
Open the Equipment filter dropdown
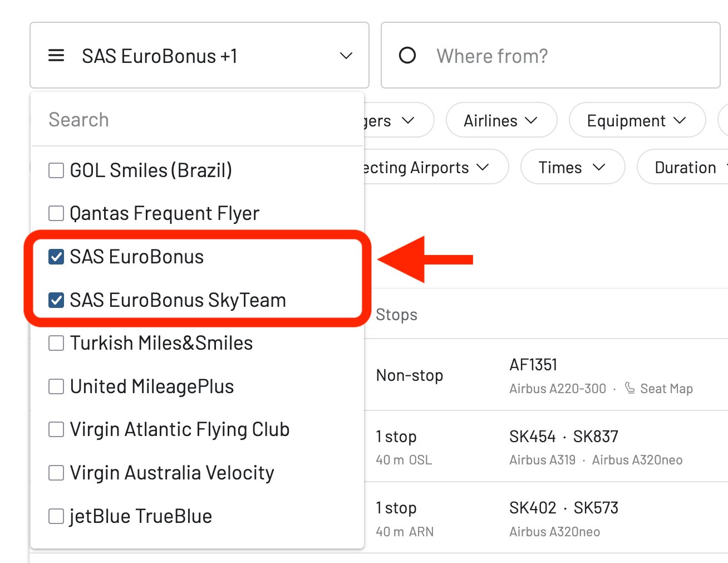(x=637, y=120)
